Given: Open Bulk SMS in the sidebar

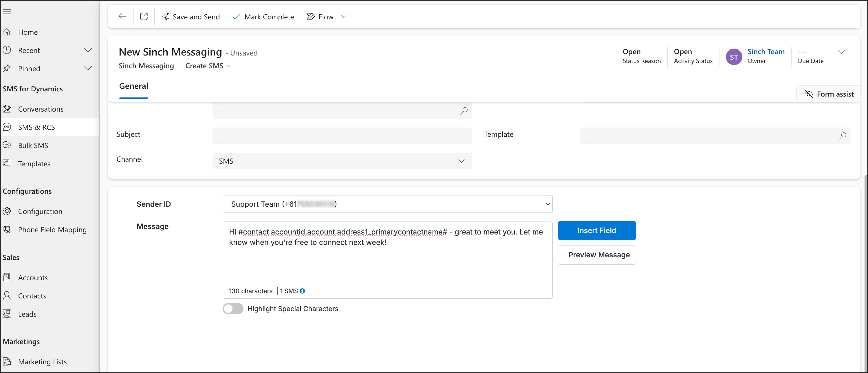Looking at the screenshot, I should (50, 145).
